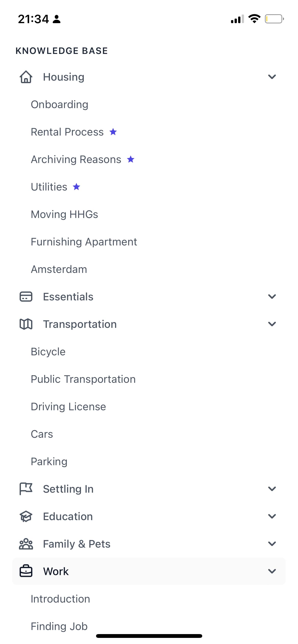Open the Onboarding article
298x644 pixels.
pos(60,105)
